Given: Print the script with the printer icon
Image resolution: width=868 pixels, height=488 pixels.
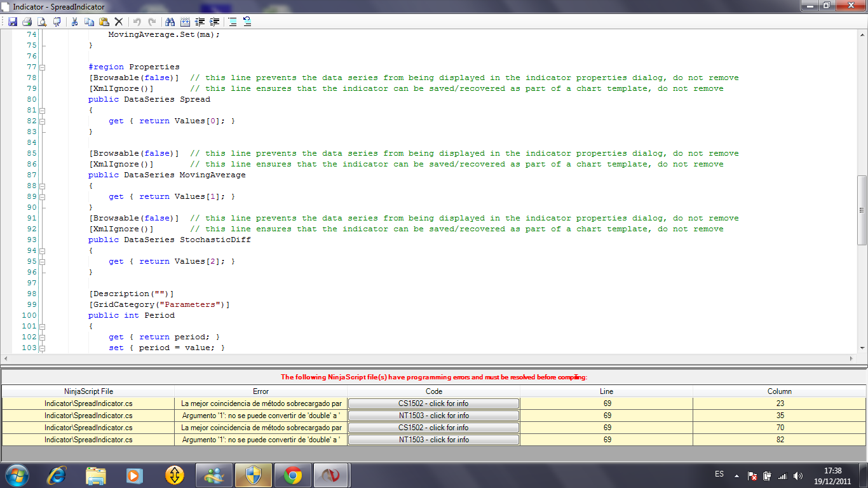Looking at the screenshot, I should (x=27, y=22).
